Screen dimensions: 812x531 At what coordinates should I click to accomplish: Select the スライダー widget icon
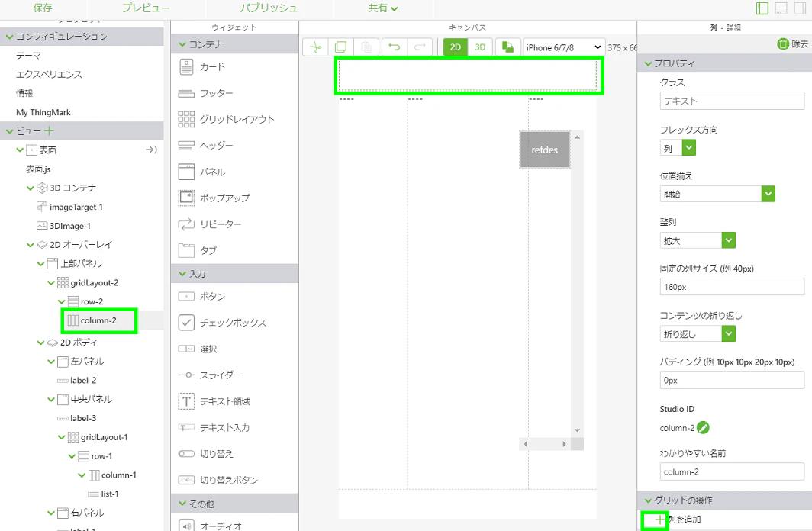point(186,375)
